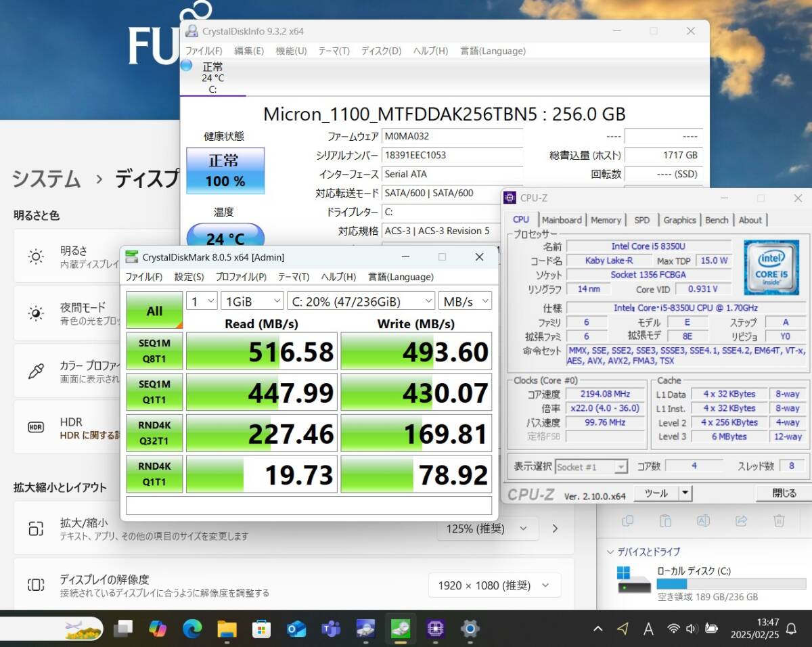812x647 pixels.
Task: Click the 正常 100% health status box
Action: 225,171
